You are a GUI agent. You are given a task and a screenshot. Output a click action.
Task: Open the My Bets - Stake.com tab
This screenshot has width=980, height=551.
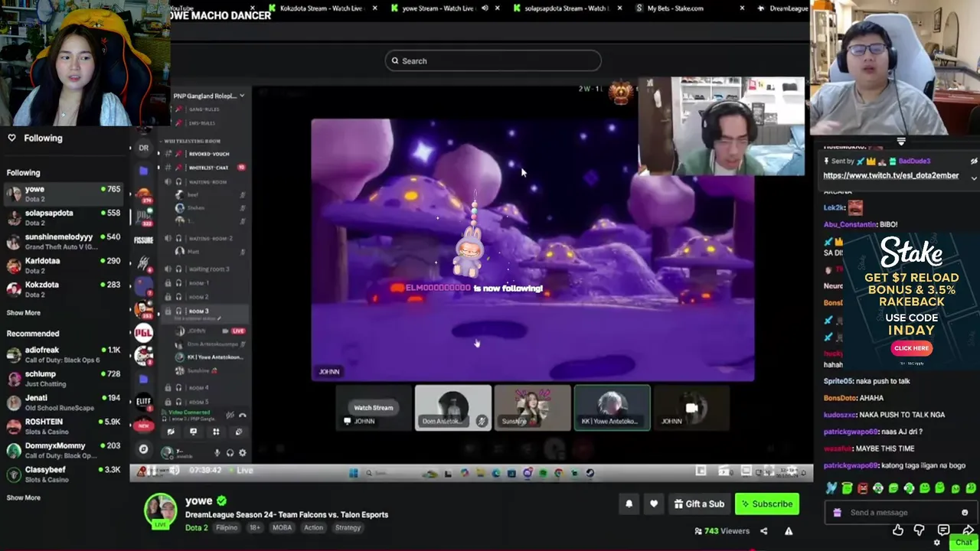pos(675,8)
